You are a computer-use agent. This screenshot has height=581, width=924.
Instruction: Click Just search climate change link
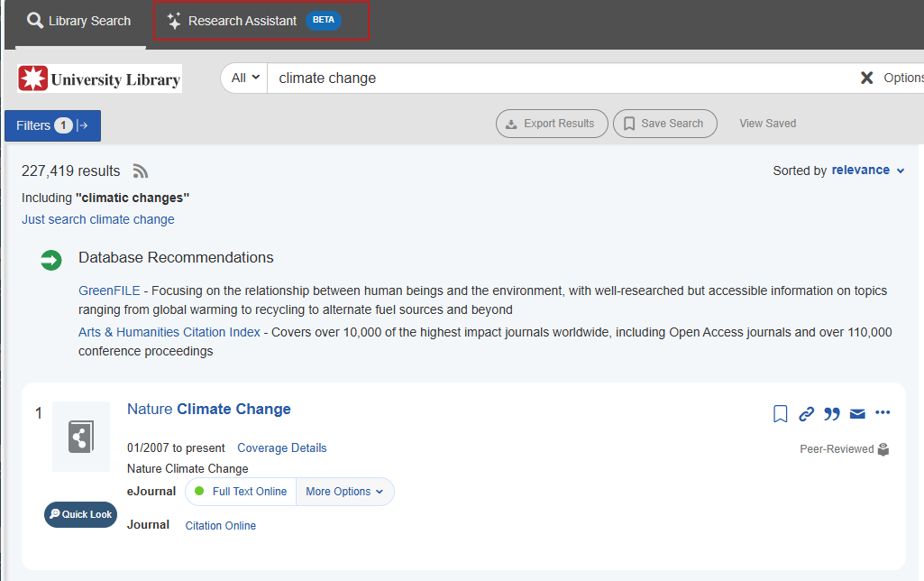[x=98, y=219]
